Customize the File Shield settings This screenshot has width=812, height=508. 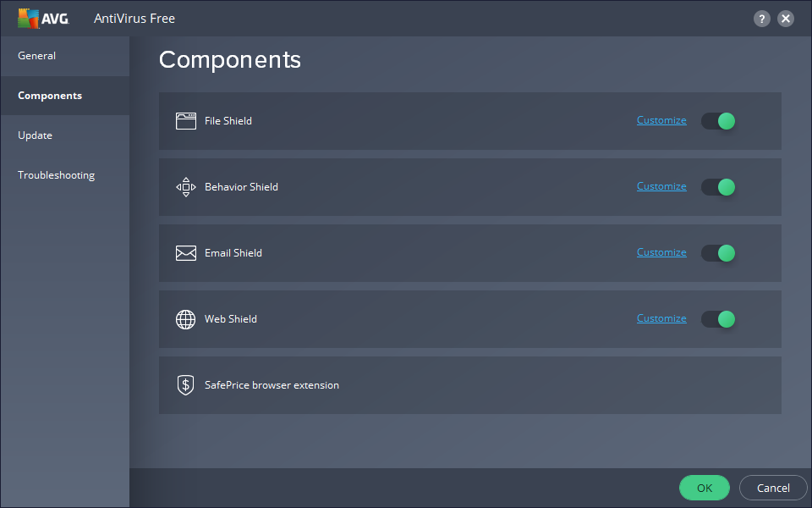tap(661, 120)
